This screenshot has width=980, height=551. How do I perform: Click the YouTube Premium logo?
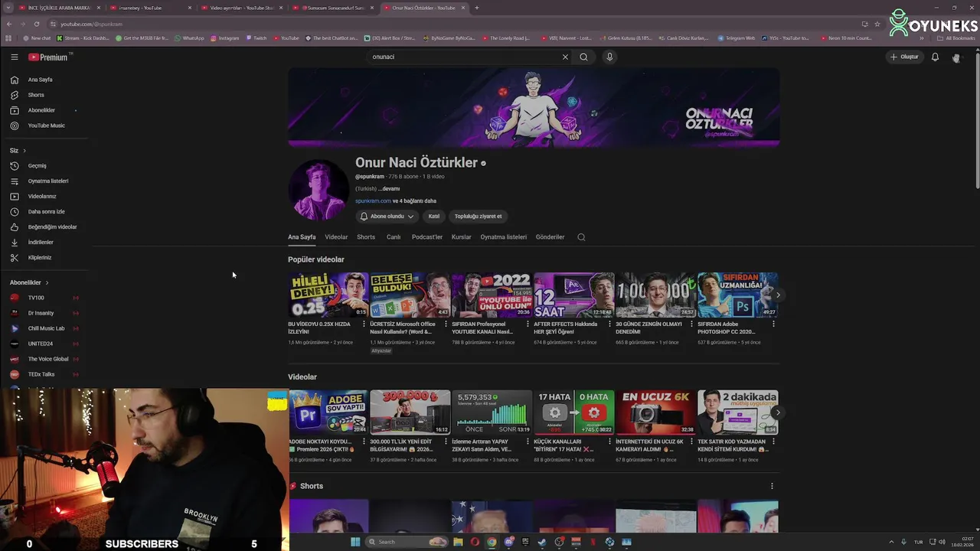coord(48,57)
